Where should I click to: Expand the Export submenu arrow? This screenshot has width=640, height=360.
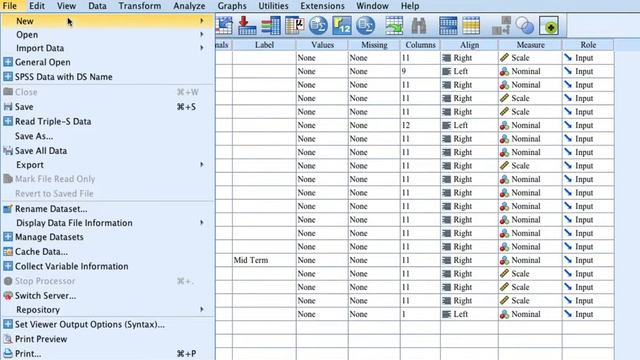(202, 164)
